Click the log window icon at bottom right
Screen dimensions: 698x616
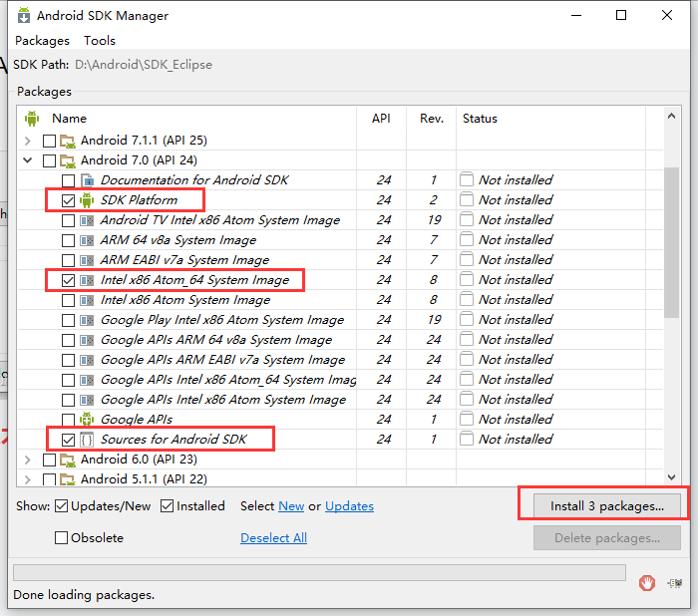tap(674, 583)
